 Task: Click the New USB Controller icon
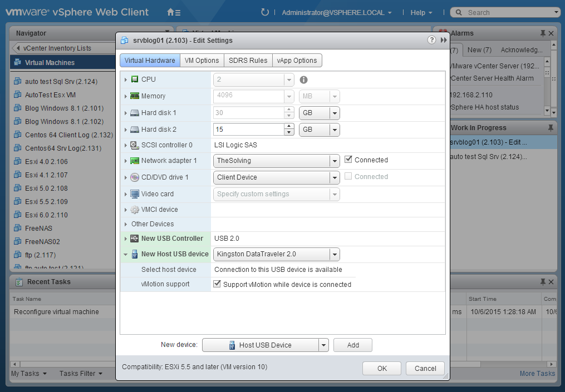(x=135, y=239)
